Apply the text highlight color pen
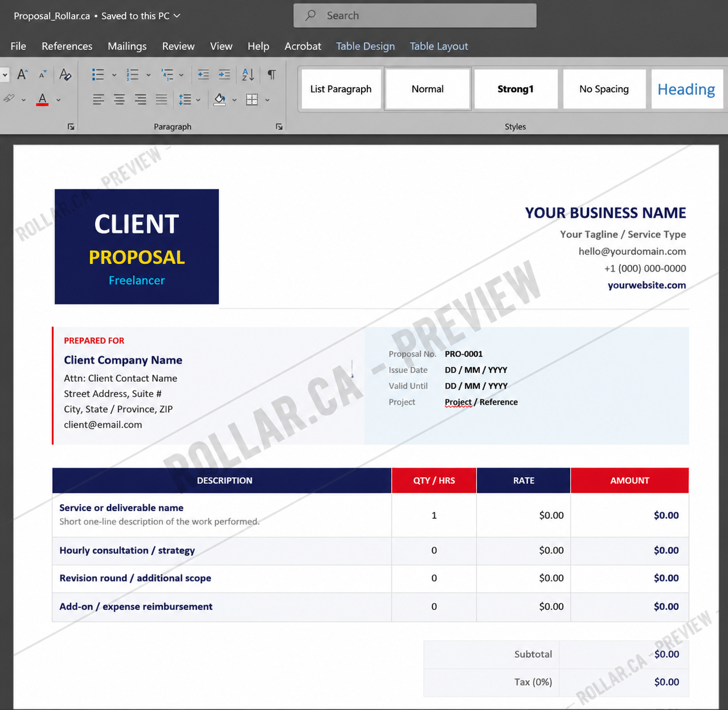The height and width of the screenshot is (710, 728). tap(9, 99)
